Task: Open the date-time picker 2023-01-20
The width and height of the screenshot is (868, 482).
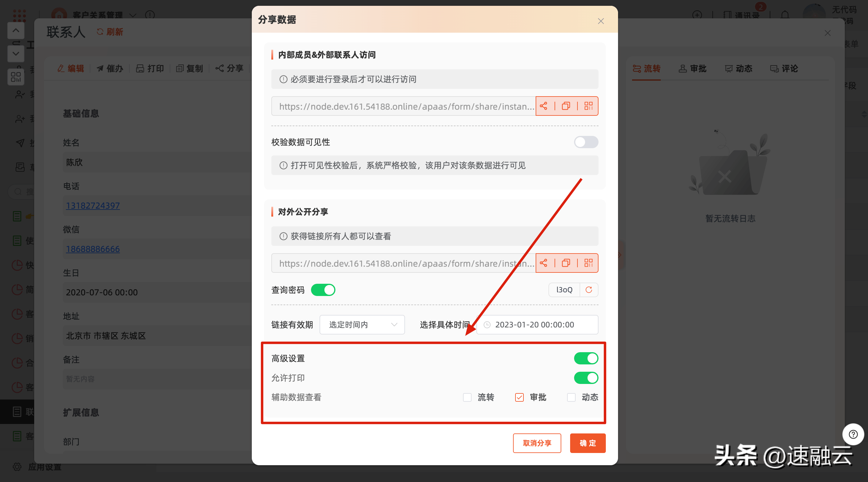Action: click(x=537, y=324)
